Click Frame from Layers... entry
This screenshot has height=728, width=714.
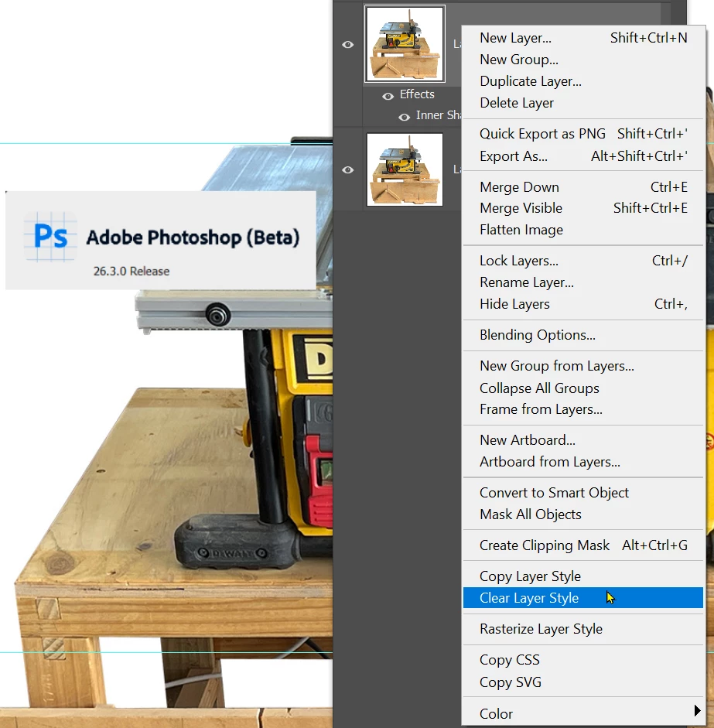point(582,409)
